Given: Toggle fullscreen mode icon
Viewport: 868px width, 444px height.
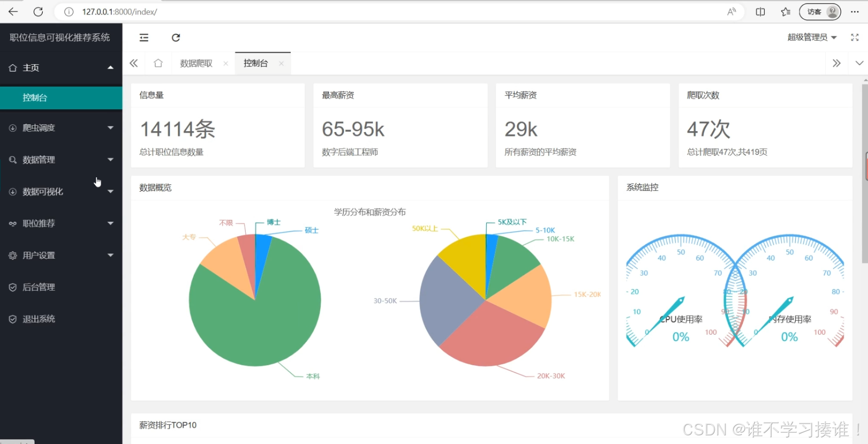Looking at the screenshot, I should coord(855,37).
